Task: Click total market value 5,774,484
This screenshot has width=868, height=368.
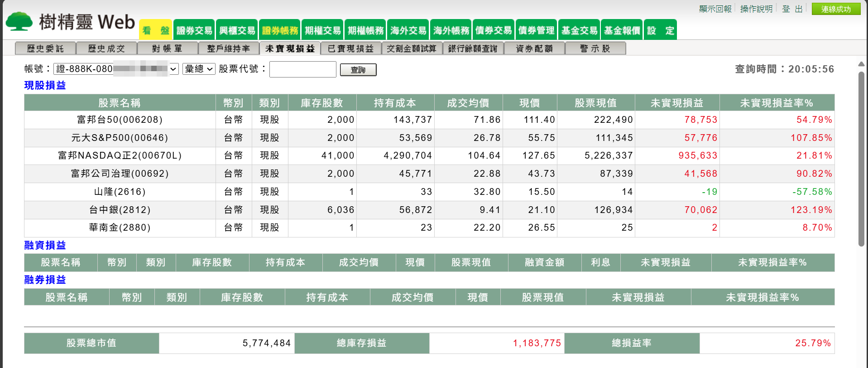Action: coord(267,343)
